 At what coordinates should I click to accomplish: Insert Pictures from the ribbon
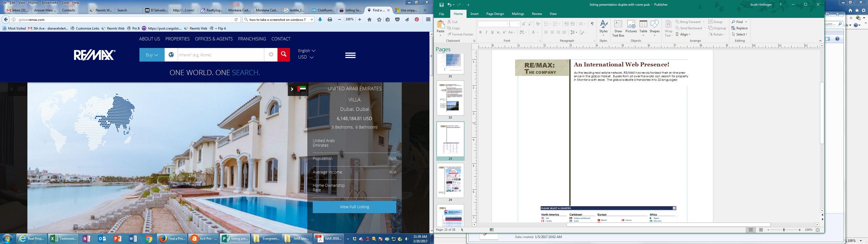tap(631, 27)
